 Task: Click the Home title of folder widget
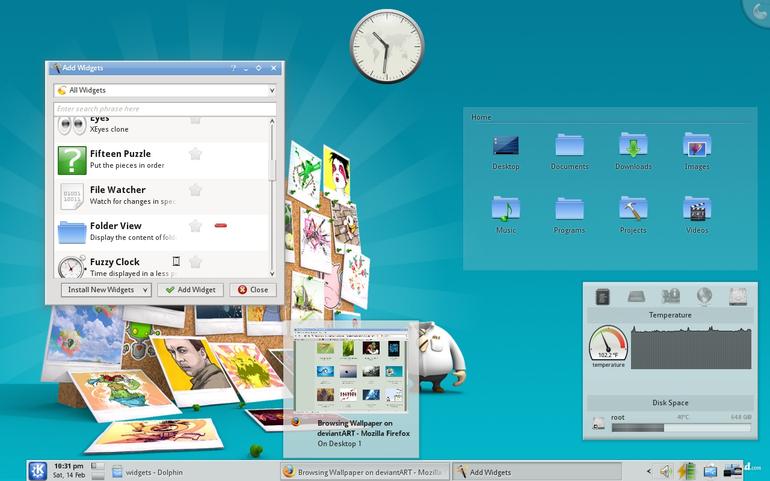[481, 117]
